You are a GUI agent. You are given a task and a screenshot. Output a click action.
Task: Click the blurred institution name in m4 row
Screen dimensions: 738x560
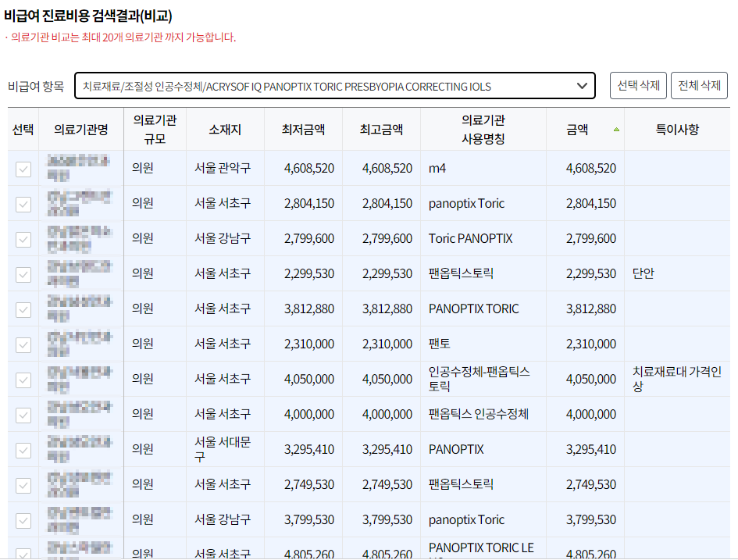(x=77, y=167)
